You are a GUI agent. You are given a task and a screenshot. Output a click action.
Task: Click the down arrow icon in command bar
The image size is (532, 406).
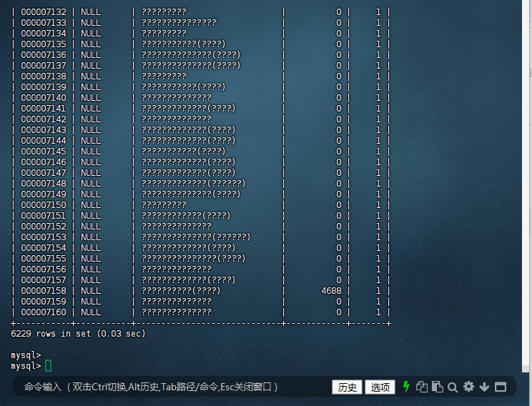pyautogui.click(x=484, y=387)
